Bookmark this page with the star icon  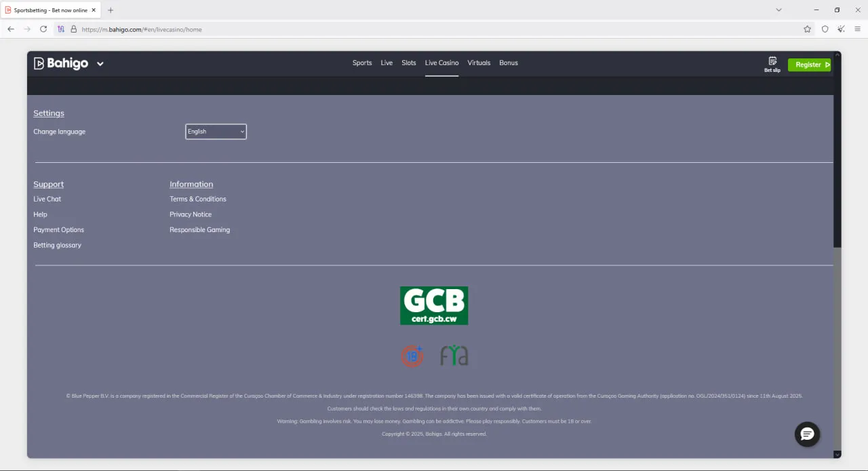pyautogui.click(x=807, y=29)
